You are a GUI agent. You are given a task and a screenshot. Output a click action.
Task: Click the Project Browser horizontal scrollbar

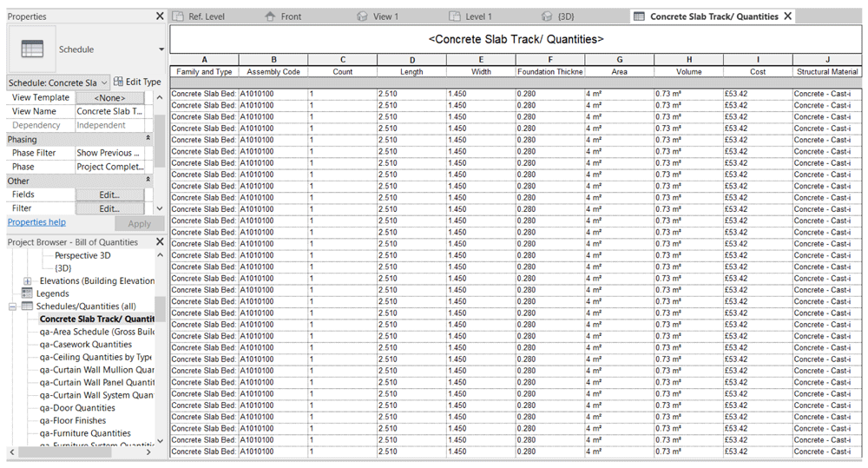click(79, 452)
